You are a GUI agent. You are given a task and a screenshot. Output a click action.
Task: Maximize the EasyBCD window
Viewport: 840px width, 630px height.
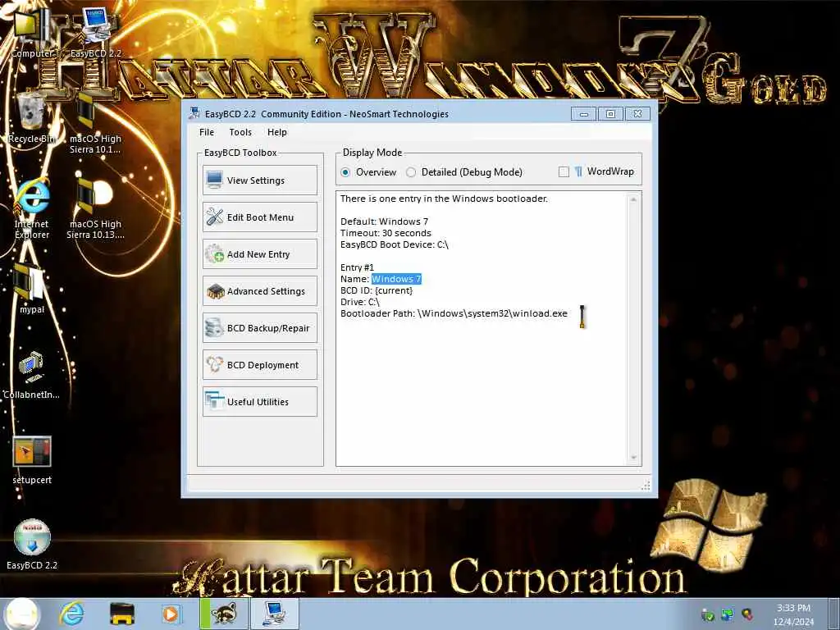610,113
